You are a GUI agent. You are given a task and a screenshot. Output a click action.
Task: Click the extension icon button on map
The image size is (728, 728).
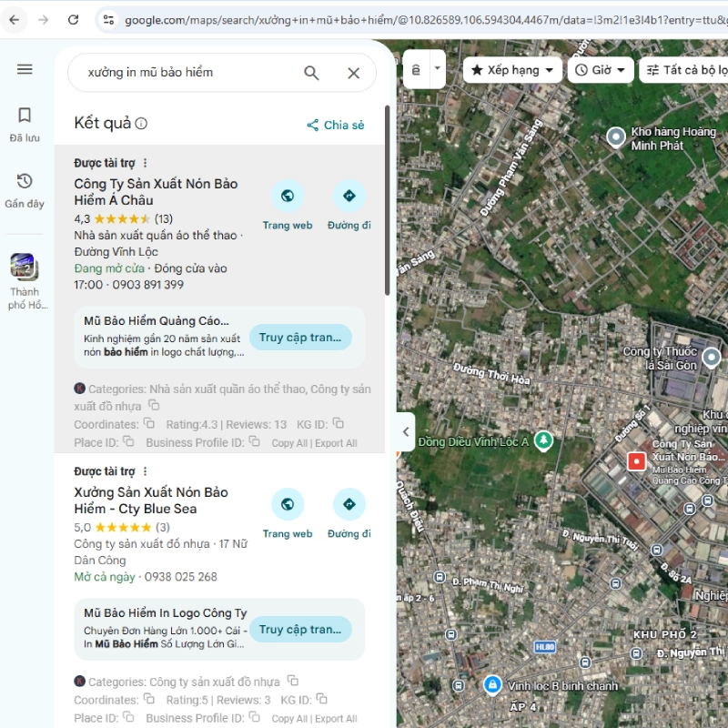point(416,70)
